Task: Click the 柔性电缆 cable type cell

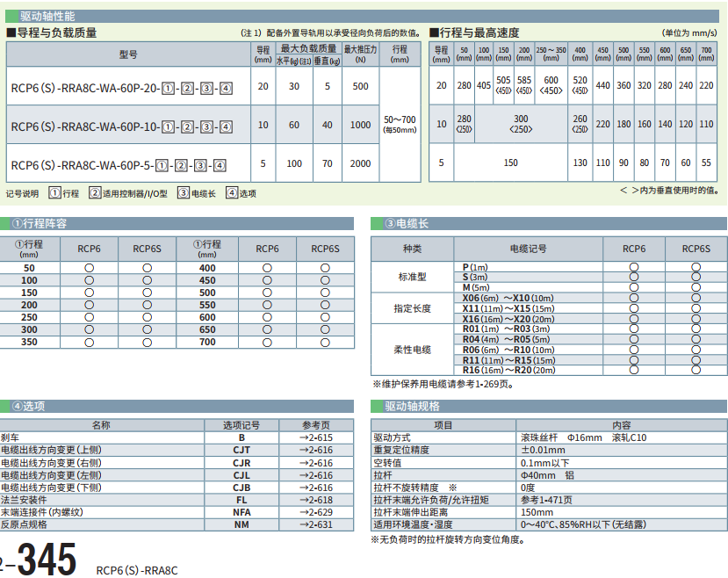Action: 412,350
